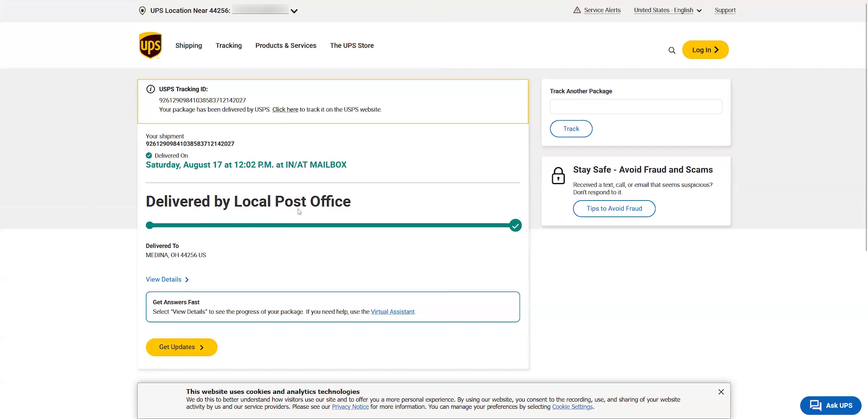Open the Click here USPS tracking link
The height and width of the screenshot is (419, 868).
tap(285, 110)
